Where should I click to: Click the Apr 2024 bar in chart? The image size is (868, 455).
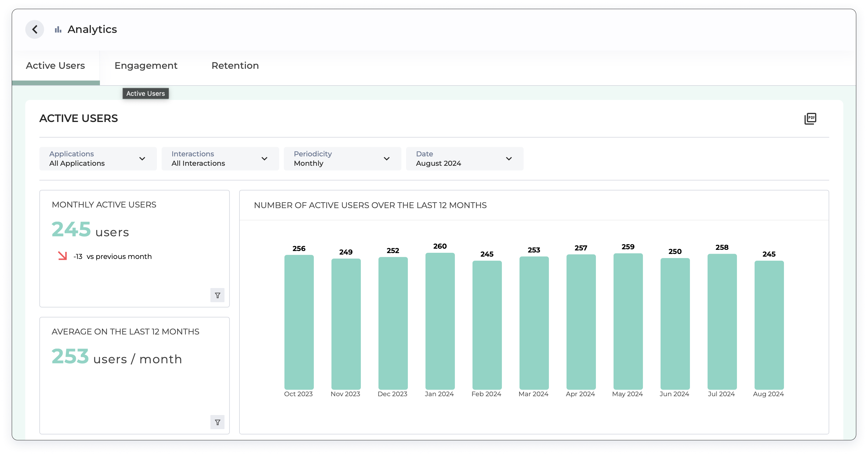click(x=581, y=322)
